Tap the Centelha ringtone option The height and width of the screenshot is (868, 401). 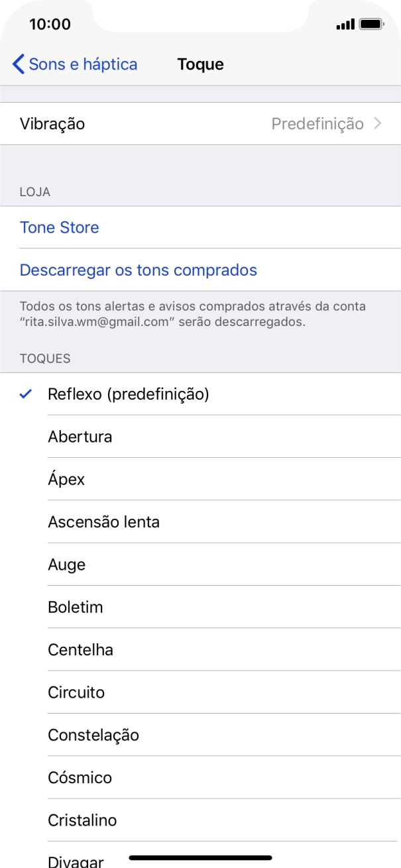click(x=81, y=649)
